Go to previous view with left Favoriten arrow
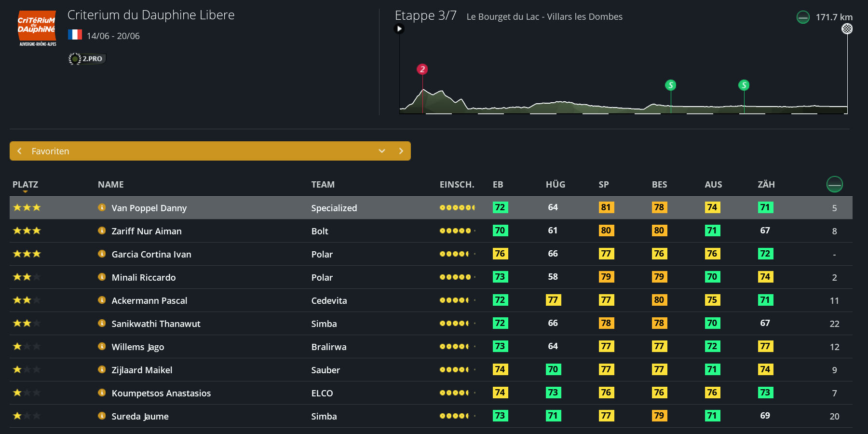Image resolution: width=868 pixels, height=434 pixels. [20, 151]
